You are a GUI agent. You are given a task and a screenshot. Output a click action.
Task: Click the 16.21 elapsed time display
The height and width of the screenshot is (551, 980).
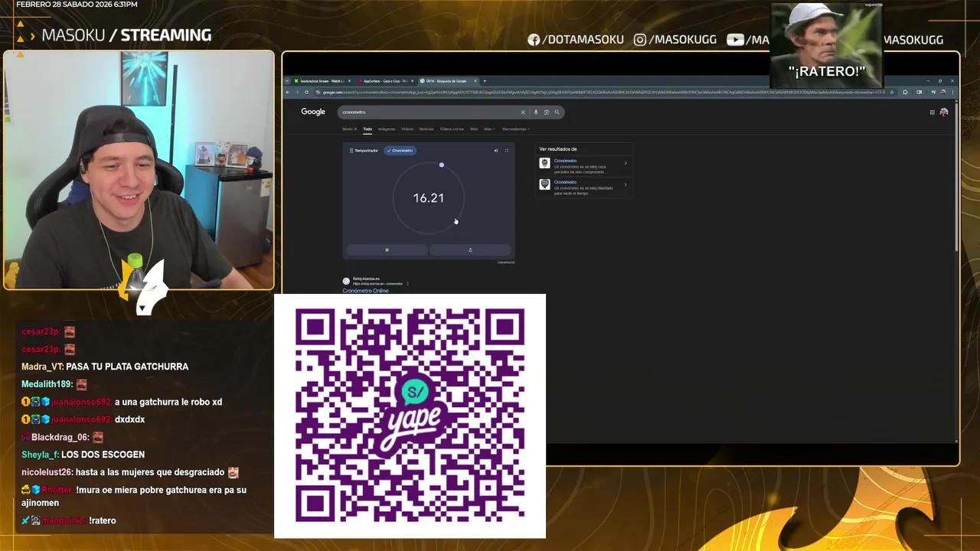click(x=428, y=198)
